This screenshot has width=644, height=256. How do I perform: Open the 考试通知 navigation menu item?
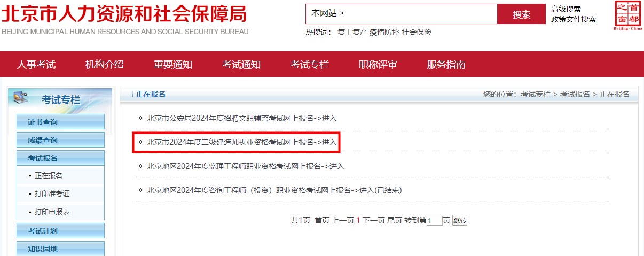click(241, 65)
